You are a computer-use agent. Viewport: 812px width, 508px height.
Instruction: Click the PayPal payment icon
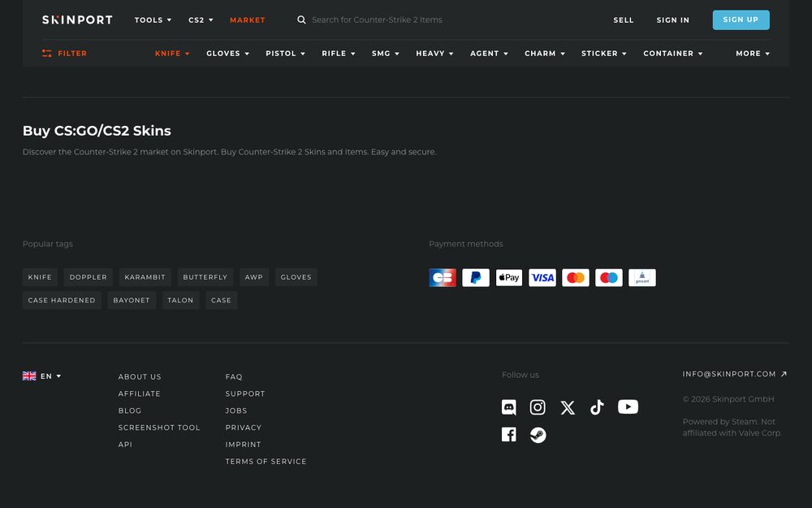click(476, 278)
